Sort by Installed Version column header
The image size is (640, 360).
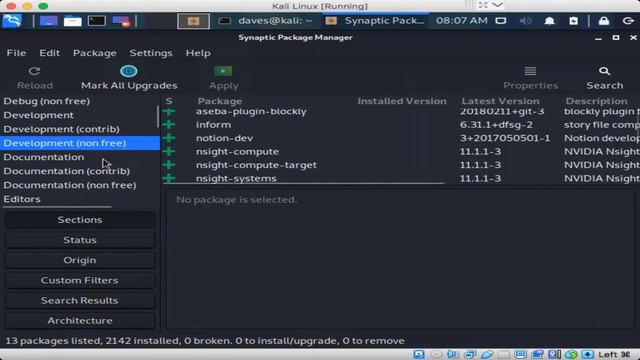pos(402,101)
